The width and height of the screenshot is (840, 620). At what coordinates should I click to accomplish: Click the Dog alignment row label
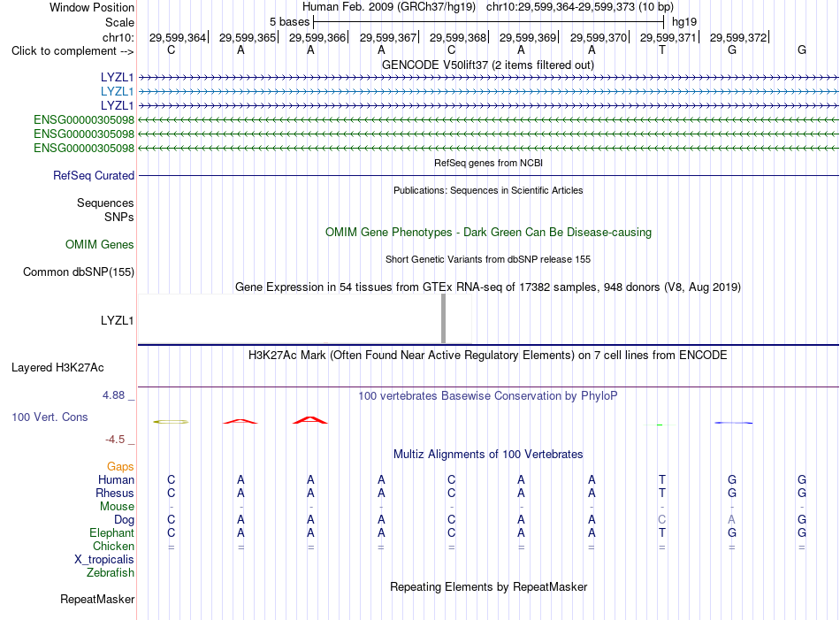124,520
